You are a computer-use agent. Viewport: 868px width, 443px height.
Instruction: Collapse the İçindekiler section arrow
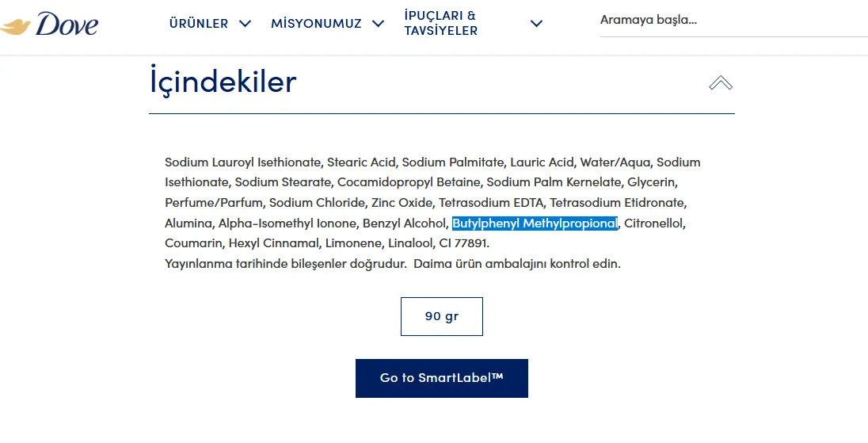point(720,82)
